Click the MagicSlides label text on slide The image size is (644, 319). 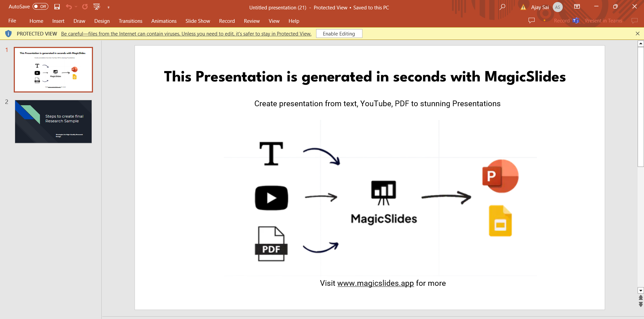pos(384,219)
